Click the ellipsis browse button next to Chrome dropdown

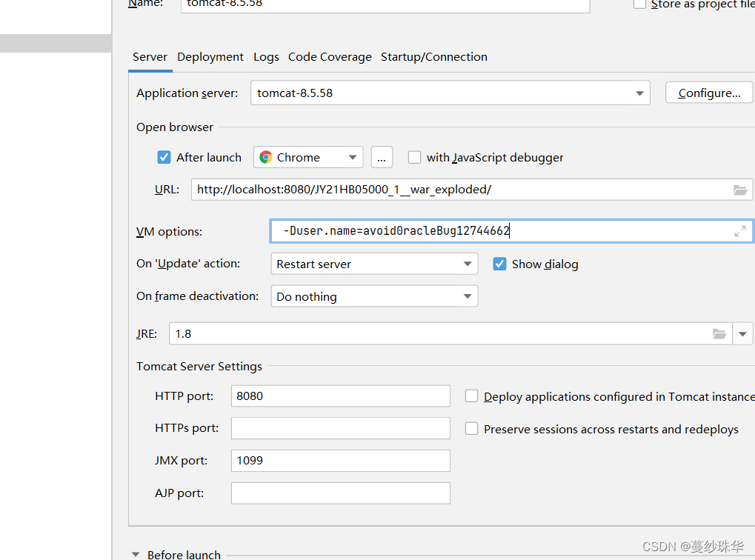382,156
